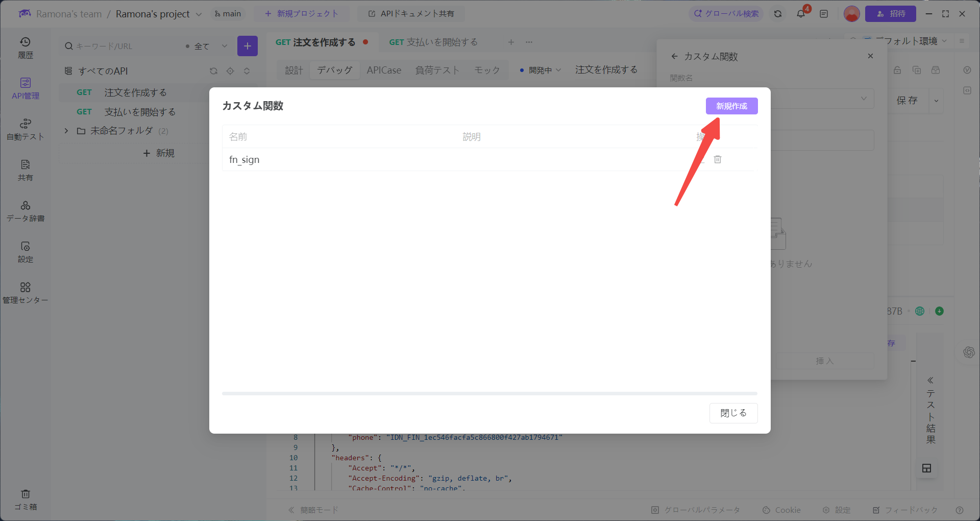
Task: Open 管理センター in the left sidebar
Action: click(x=26, y=293)
